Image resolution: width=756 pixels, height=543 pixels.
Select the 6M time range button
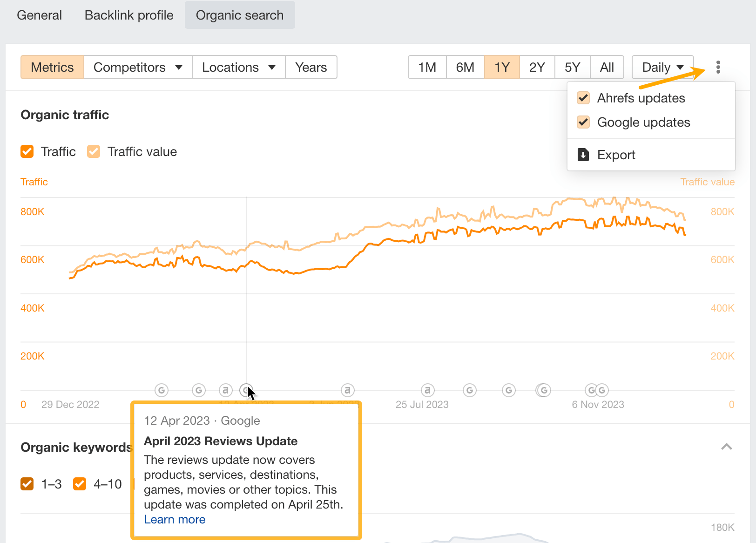point(465,67)
